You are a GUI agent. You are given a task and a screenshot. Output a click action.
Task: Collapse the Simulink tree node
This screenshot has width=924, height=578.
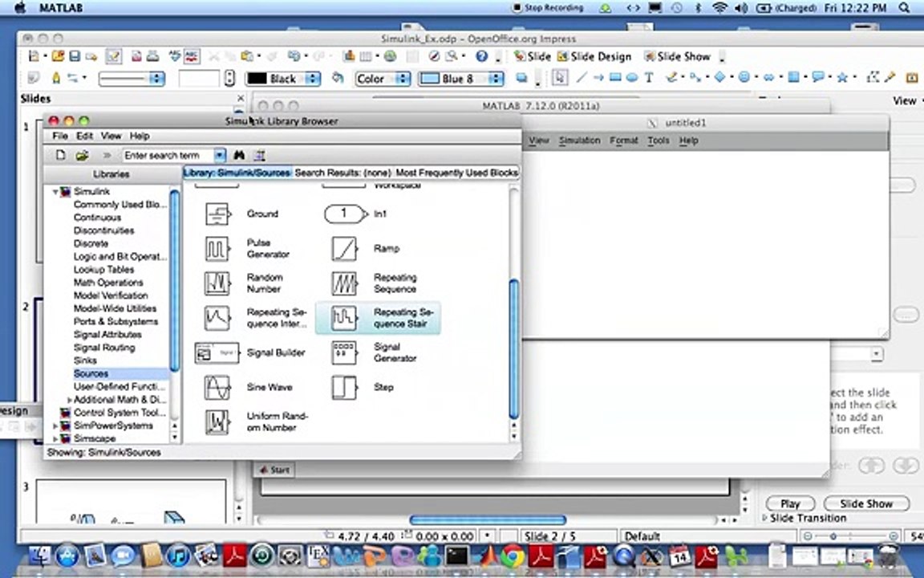(x=55, y=192)
